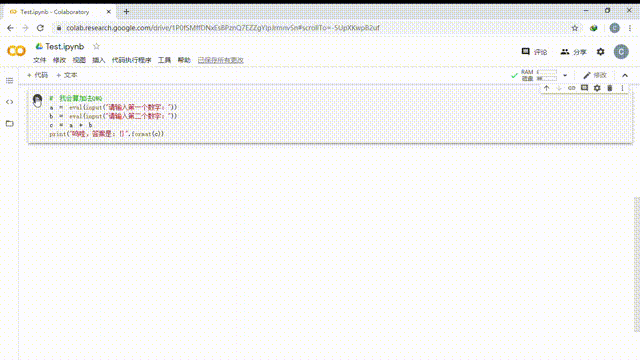This screenshot has width=640, height=360.
Task: Click the notebook title Test.ipynb
Action: click(x=64, y=47)
